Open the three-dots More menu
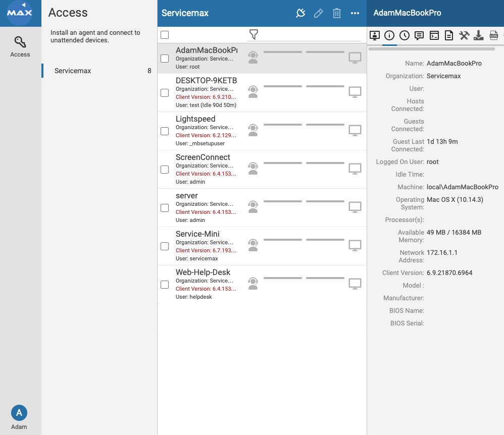This screenshot has width=504, height=435. click(355, 13)
